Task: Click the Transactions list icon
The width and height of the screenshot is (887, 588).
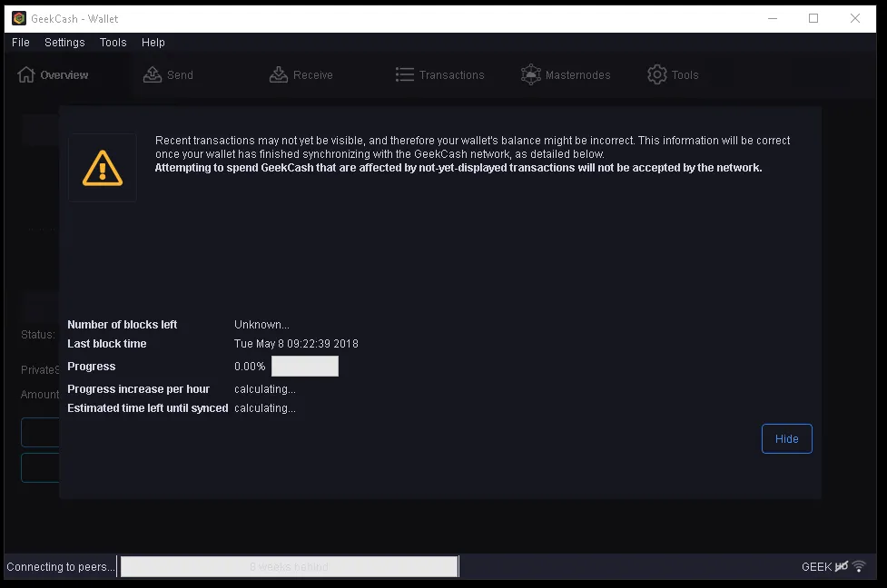Action: 405,74
